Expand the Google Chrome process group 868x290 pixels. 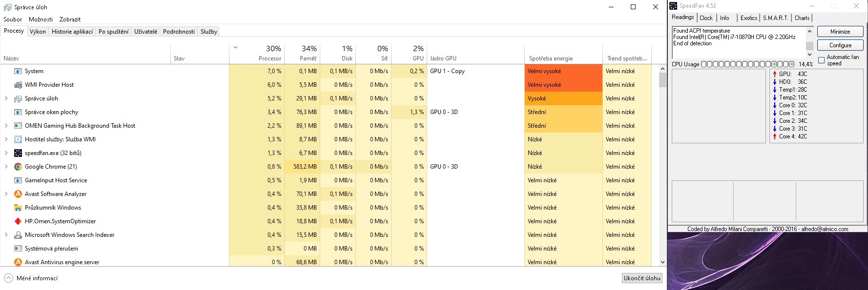tap(6, 167)
